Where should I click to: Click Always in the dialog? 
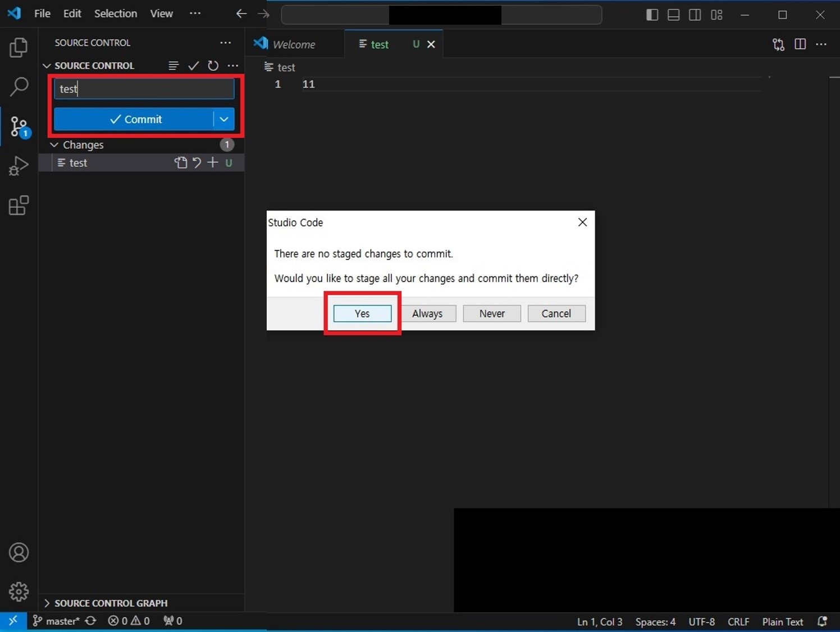[427, 313]
